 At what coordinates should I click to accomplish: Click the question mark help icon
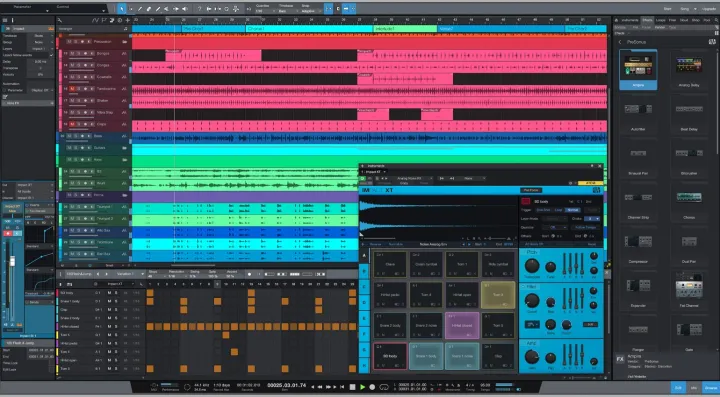[x=199, y=9]
